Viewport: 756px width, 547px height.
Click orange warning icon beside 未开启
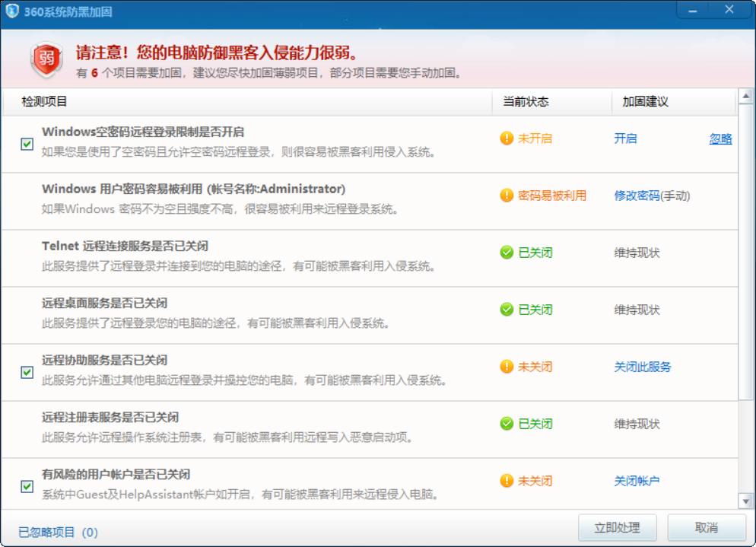[507, 138]
